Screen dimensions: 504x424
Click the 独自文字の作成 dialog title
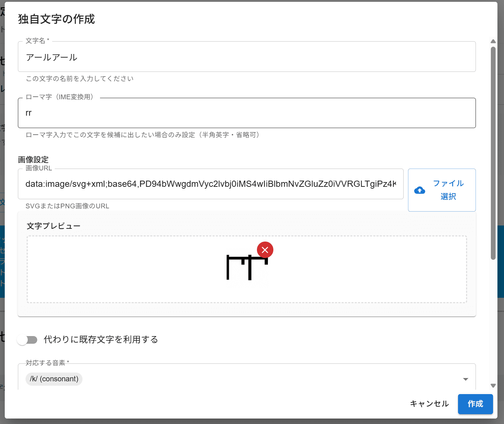pyautogui.click(x=57, y=19)
